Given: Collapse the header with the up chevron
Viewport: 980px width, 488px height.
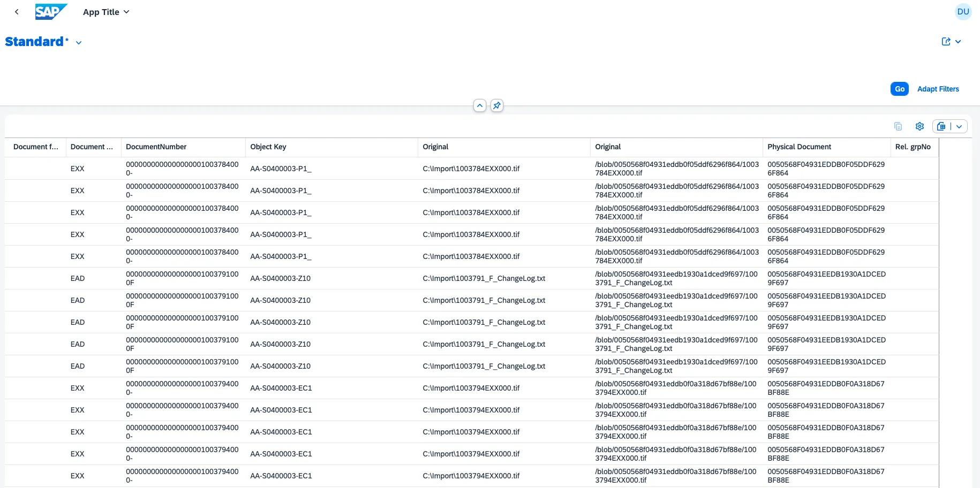Looking at the screenshot, I should click(x=480, y=105).
